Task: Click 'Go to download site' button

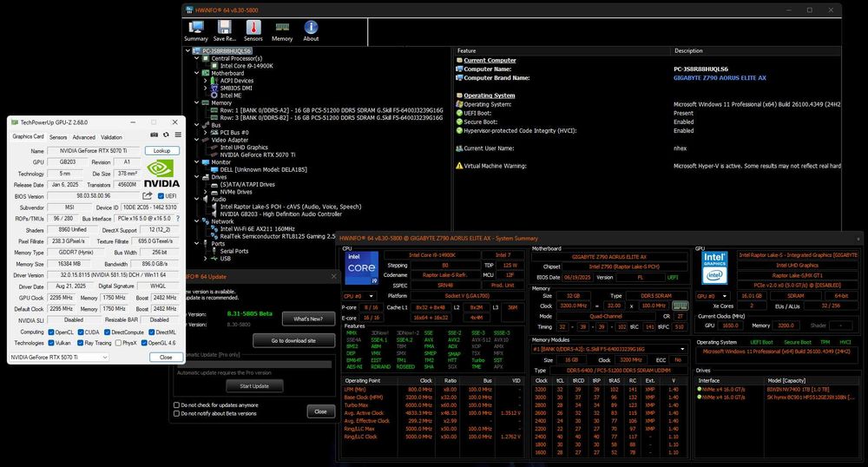Action: click(x=293, y=340)
